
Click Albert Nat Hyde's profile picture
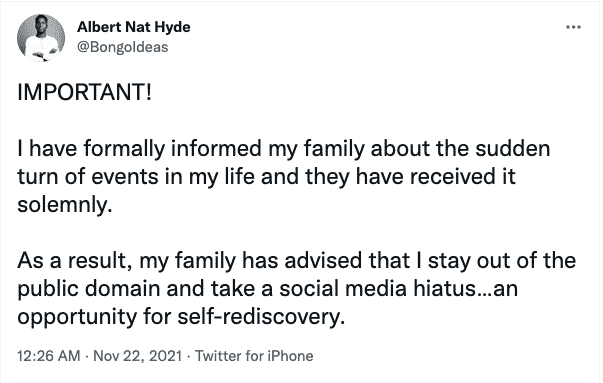point(41,38)
